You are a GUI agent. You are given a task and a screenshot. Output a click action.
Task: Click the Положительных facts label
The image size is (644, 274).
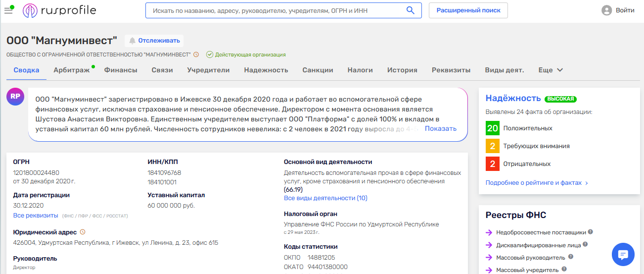pyautogui.click(x=528, y=128)
